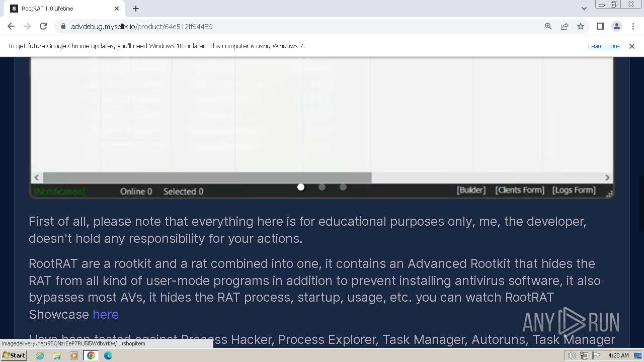
Task: Open the Windows Start menu
Action: click(x=14, y=355)
